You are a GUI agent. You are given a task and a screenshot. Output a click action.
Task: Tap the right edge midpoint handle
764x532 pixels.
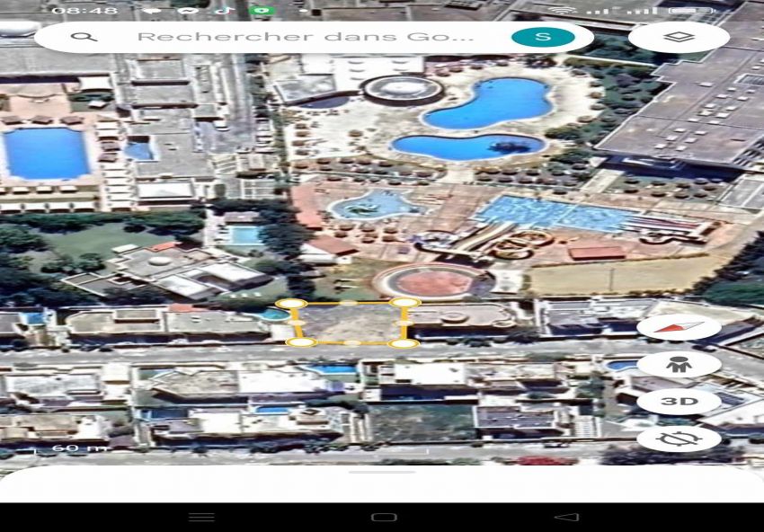[x=404, y=323]
